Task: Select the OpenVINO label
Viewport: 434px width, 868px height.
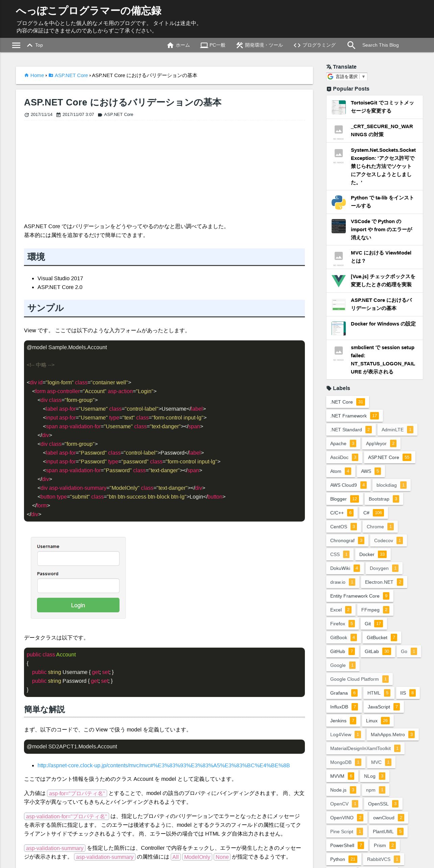Action: [347, 818]
